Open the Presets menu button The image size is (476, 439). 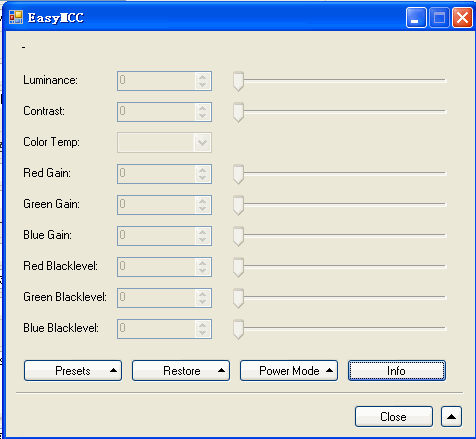[73, 370]
